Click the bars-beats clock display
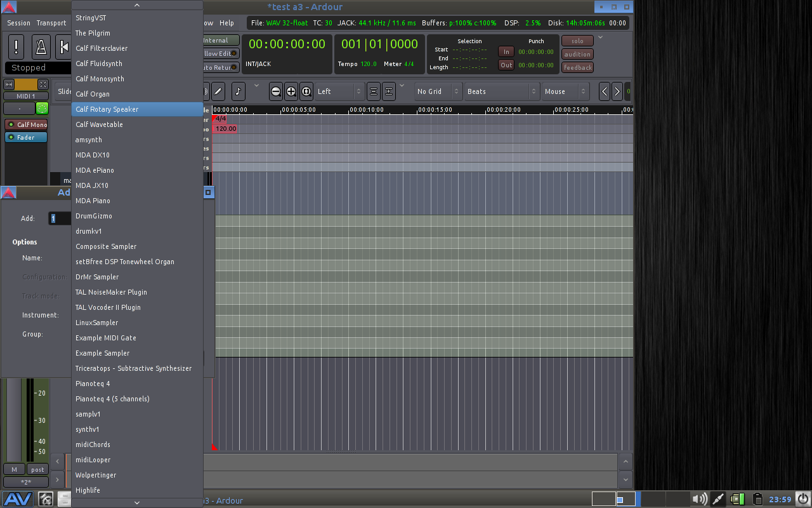Screen dimensions: 812x508 [379, 44]
